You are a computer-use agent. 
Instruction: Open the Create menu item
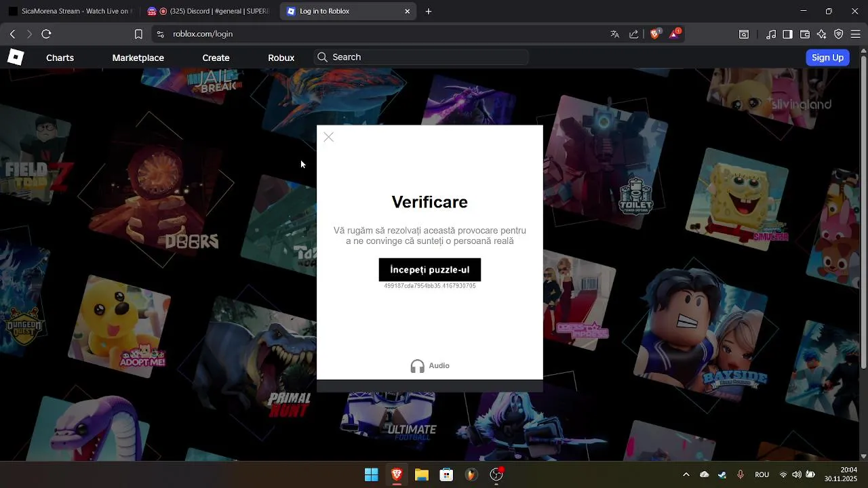216,58
